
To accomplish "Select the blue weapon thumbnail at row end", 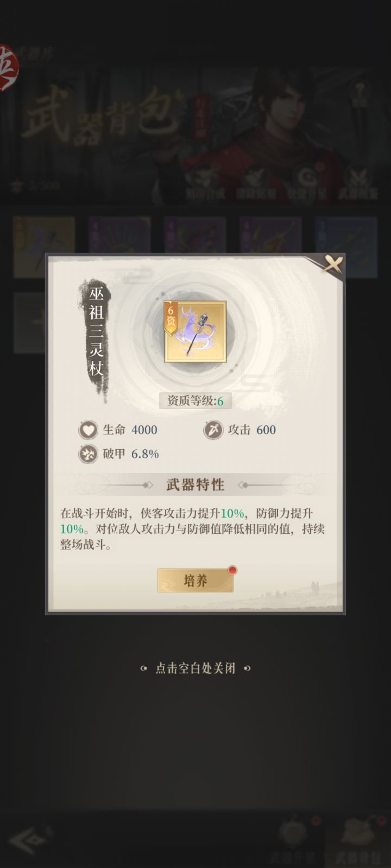I will pyautogui.click(x=346, y=247).
